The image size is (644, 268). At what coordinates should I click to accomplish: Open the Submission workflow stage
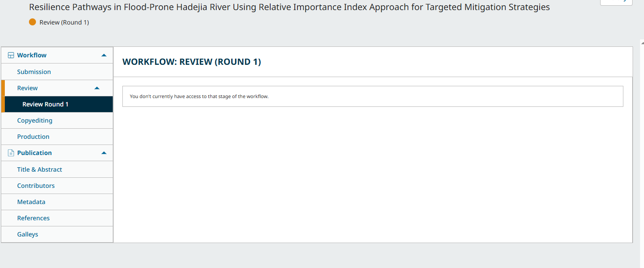[x=34, y=72]
